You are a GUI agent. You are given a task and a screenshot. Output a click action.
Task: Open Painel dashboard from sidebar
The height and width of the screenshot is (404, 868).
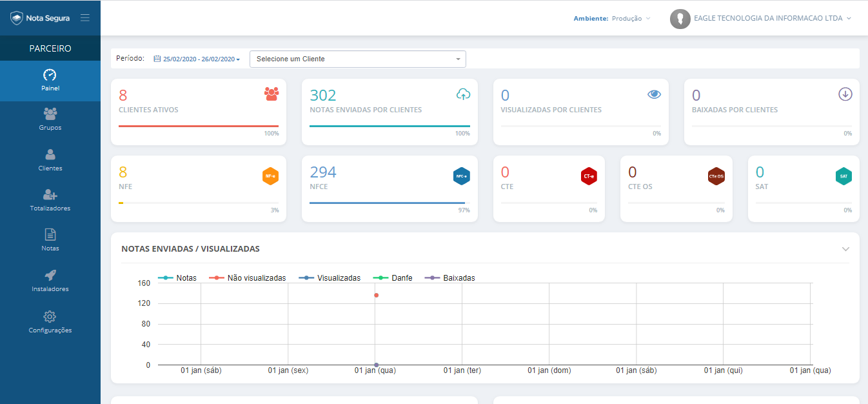50,80
